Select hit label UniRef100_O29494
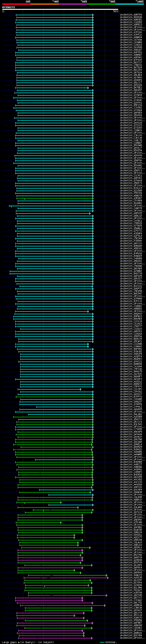The width and height of the screenshot is (146, 644). 131,585
